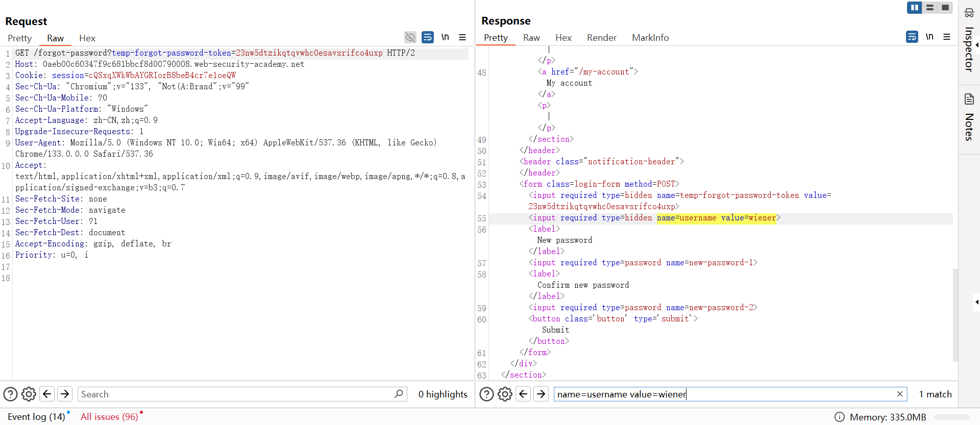The width and height of the screenshot is (980, 425).
Task: Toggle word wrap in the Request panel
Action: (x=428, y=37)
